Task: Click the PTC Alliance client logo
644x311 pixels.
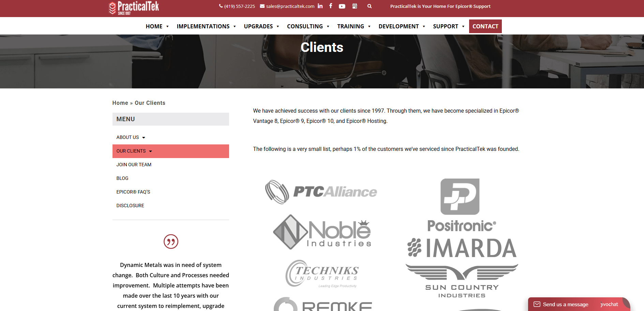Action: click(321, 192)
